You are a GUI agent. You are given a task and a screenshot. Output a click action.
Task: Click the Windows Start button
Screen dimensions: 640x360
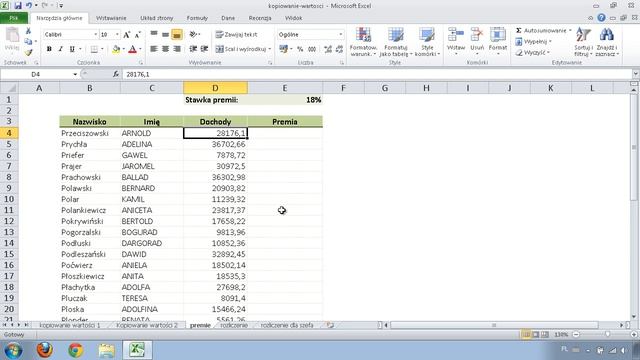[x=13, y=350]
